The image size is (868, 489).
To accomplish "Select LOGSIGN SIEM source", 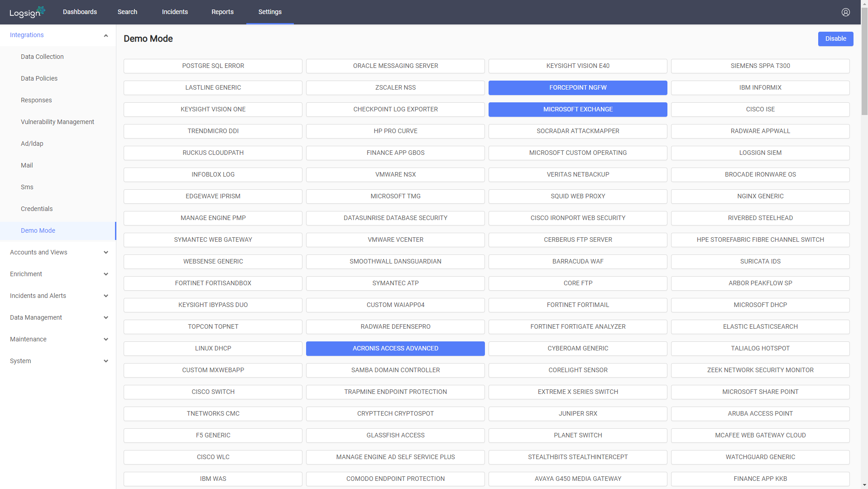I will point(760,153).
